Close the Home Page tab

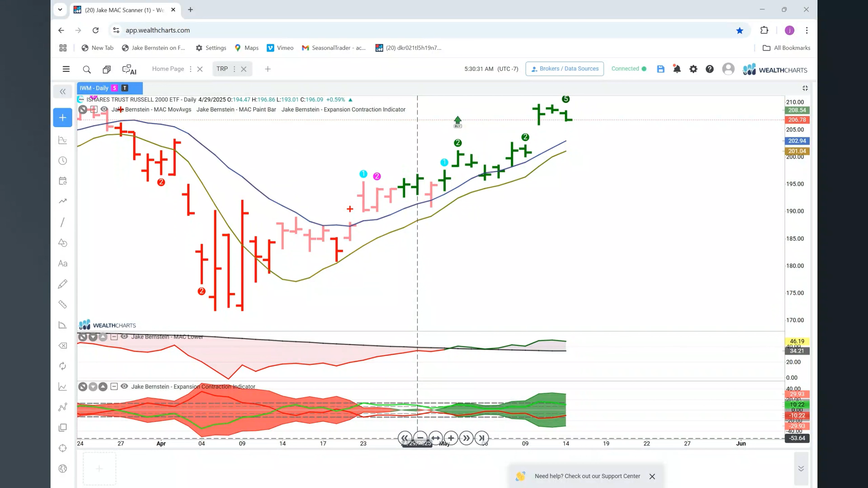pyautogui.click(x=200, y=69)
